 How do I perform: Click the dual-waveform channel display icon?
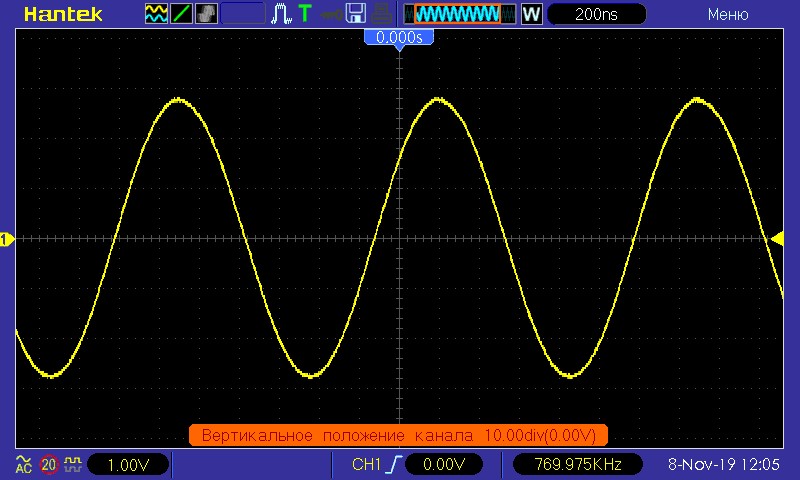(x=156, y=14)
